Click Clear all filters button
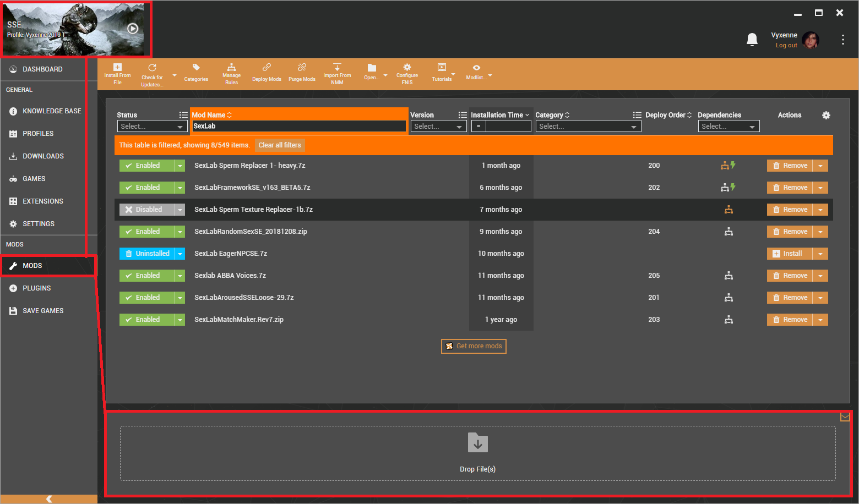The image size is (859, 504). coord(280,145)
